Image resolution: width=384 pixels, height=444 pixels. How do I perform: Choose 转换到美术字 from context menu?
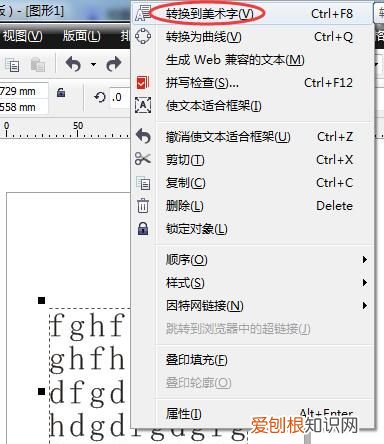tap(253, 14)
